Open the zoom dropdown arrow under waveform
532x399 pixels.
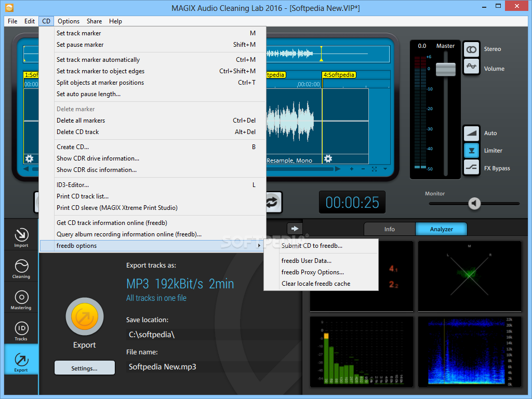point(385,169)
